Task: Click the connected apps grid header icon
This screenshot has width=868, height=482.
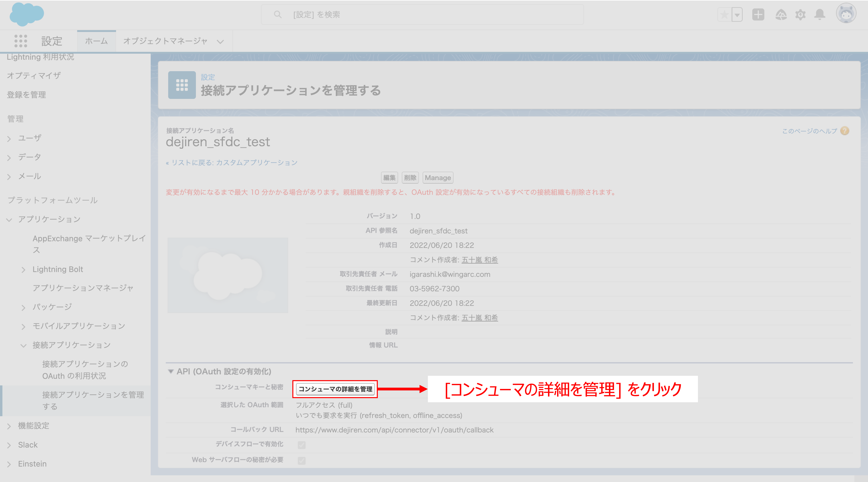Action: click(182, 85)
